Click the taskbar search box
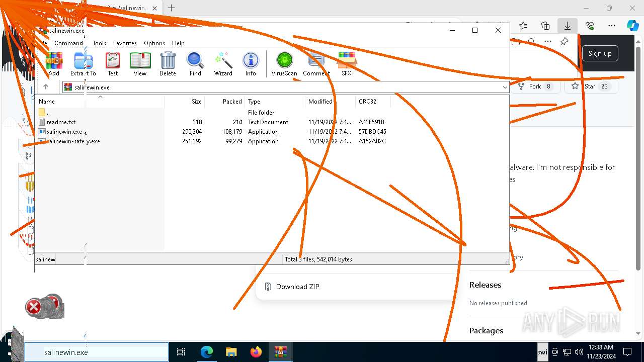 tap(97, 352)
